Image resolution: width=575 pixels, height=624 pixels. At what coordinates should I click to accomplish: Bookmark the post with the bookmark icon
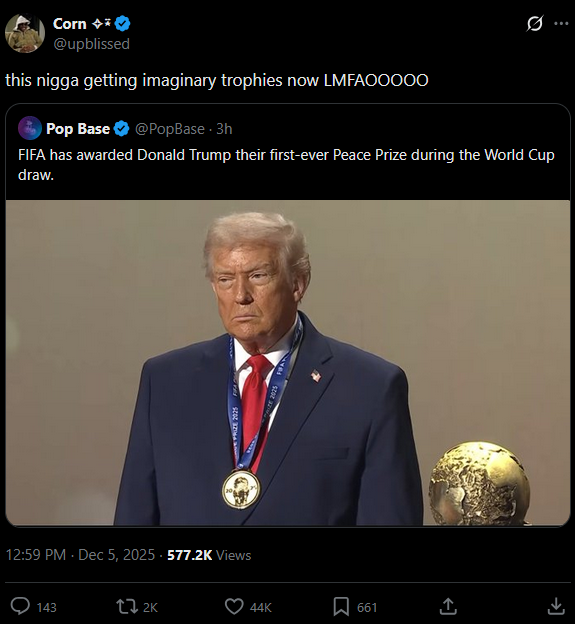(x=341, y=606)
